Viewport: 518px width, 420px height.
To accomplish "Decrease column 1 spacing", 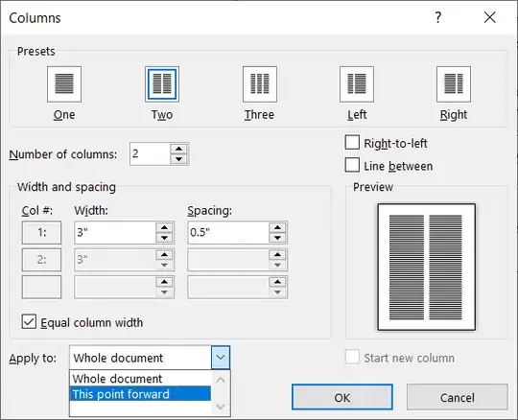I will [277, 238].
